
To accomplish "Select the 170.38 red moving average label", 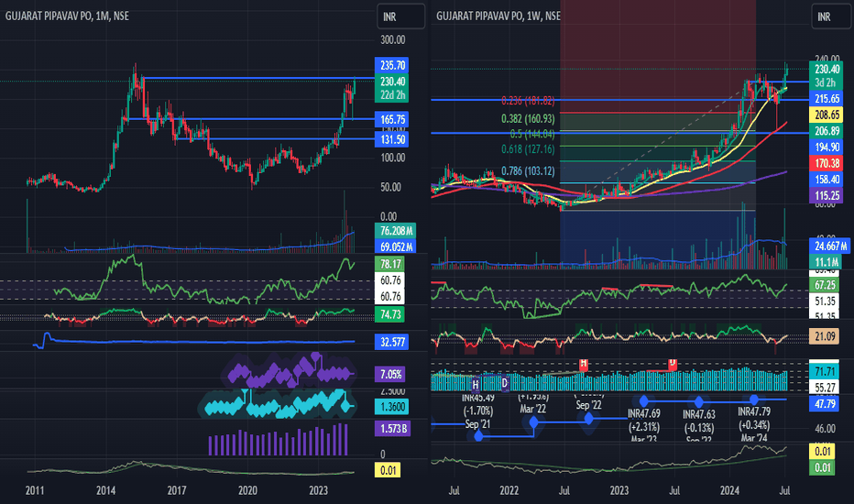I will point(827,163).
